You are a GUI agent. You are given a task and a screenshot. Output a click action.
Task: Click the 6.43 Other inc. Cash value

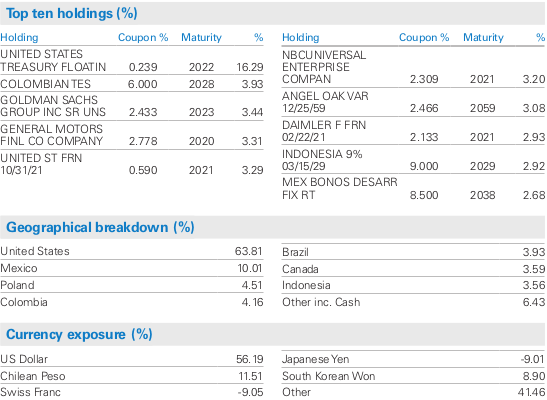(534, 302)
